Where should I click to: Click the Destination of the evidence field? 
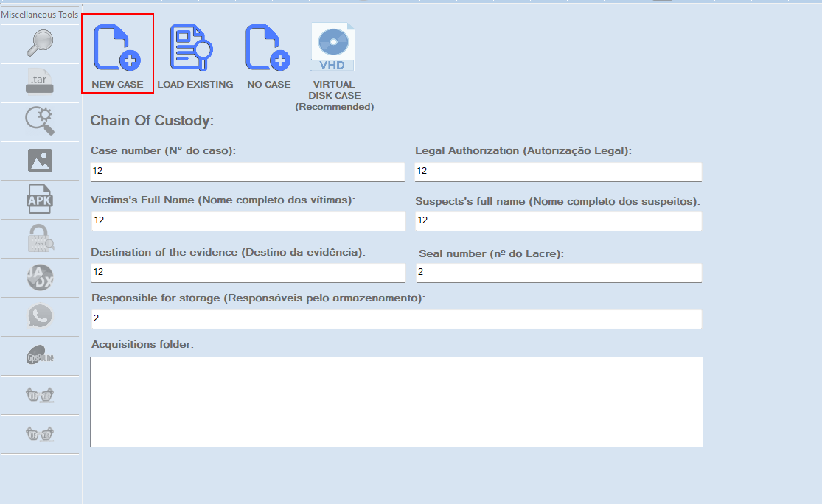coord(248,273)
